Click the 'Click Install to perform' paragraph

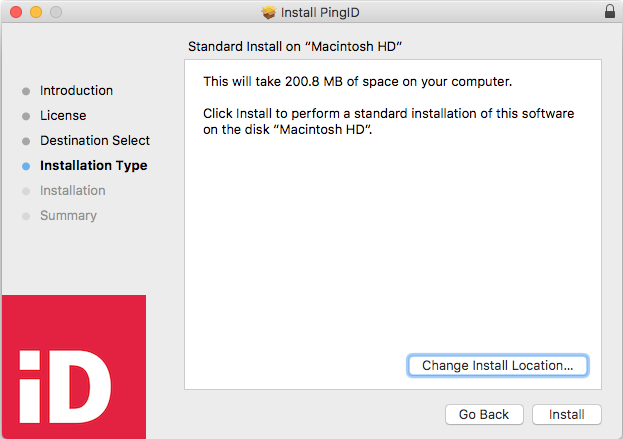click(389, 122)
